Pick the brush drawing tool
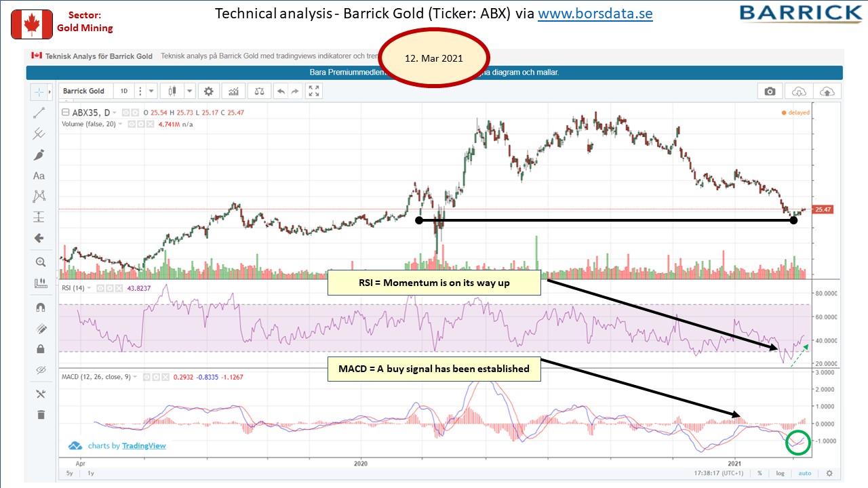Screen dimensions: 868x488 pyautogui.click(x=39, y=155)
